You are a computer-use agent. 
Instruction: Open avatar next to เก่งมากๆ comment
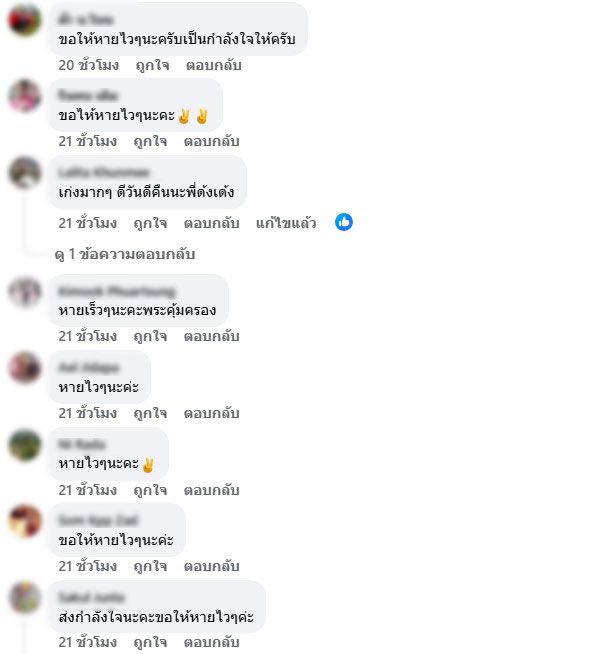(x=25, y=173)
